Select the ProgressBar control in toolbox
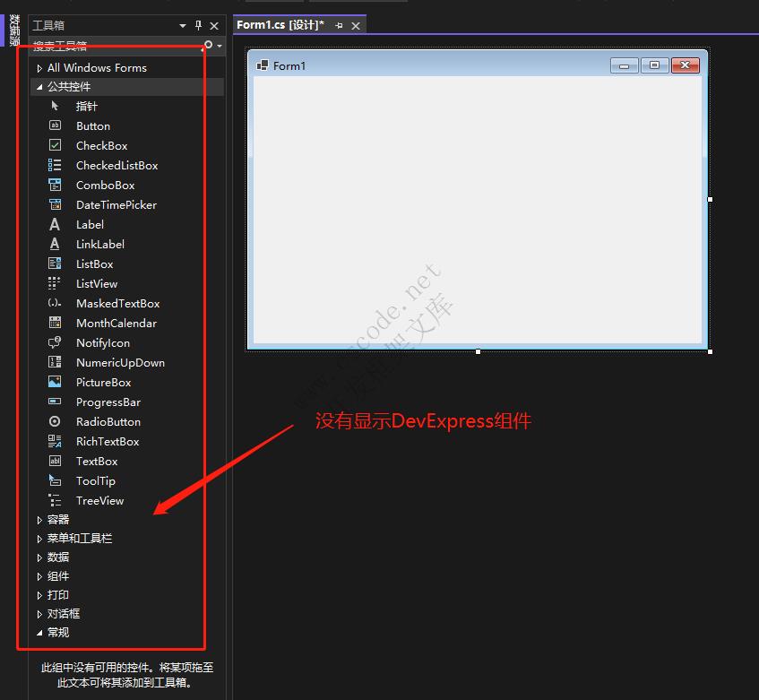 tap(108, 402)
